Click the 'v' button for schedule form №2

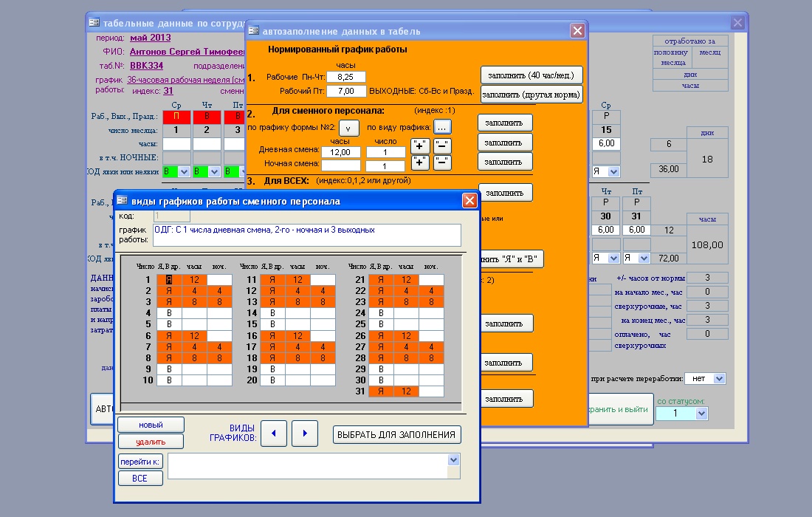348,128
